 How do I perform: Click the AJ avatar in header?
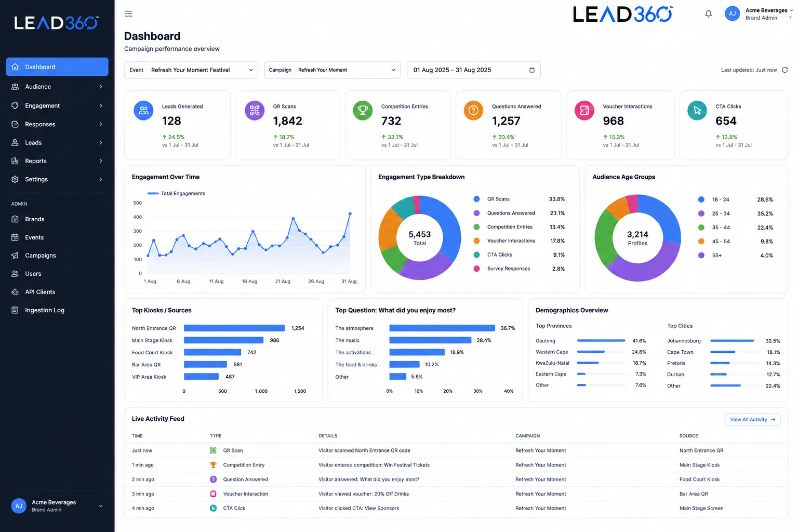click(732, 14)
